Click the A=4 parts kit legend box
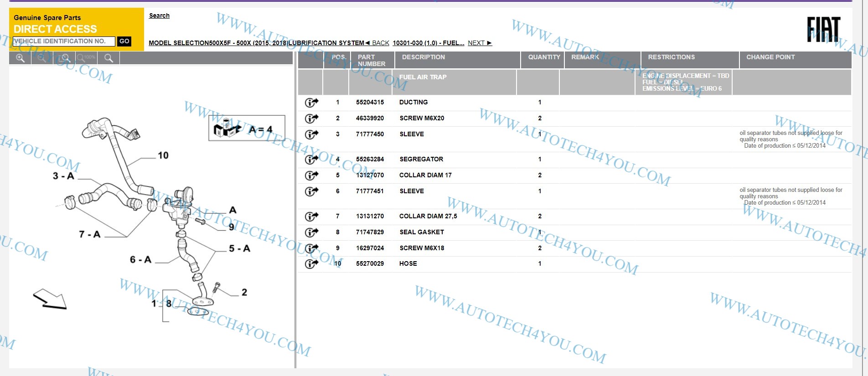This screenshot has width=868, height=376. tap(247, 128)
